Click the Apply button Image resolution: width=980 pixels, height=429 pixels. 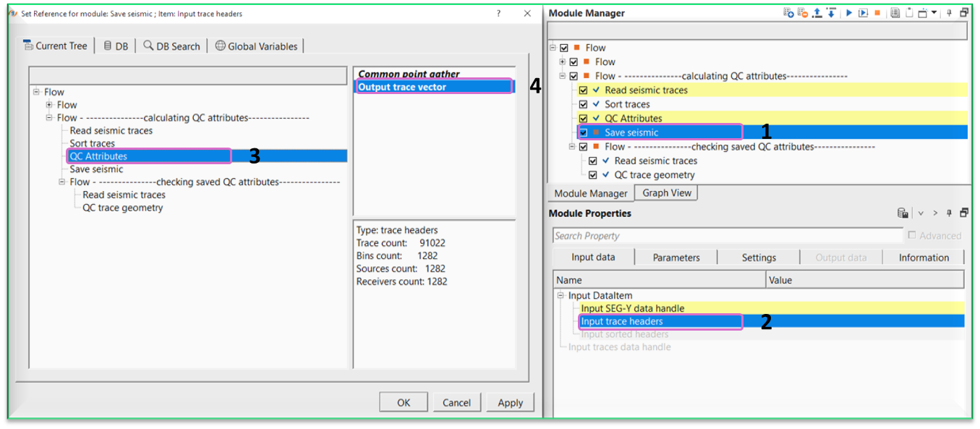tap(510, 402)
